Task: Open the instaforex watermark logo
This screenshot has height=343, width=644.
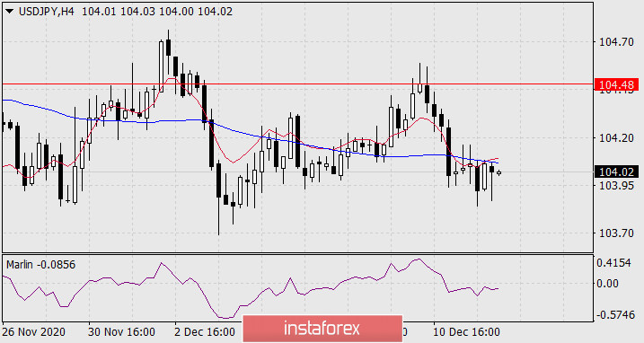Action: pos(322,329)
